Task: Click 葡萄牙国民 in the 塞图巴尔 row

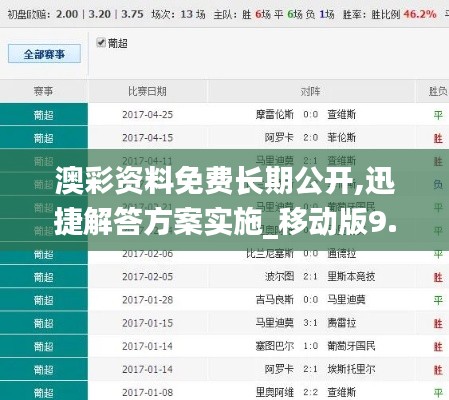Action: pos(351,346)
